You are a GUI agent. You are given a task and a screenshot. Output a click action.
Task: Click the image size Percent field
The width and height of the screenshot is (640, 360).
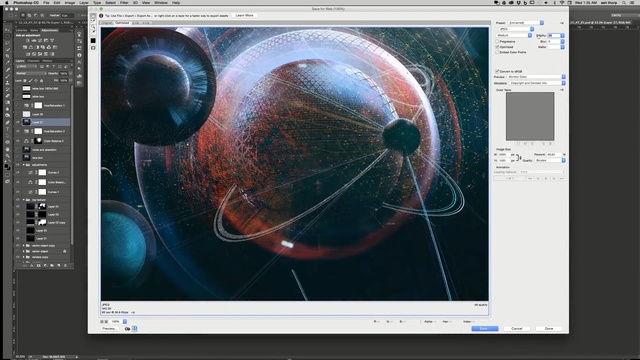tap(554, 155)
